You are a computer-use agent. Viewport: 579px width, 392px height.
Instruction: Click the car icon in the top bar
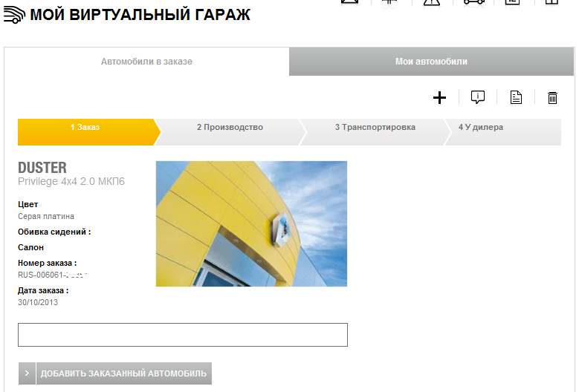pos(474,1)
